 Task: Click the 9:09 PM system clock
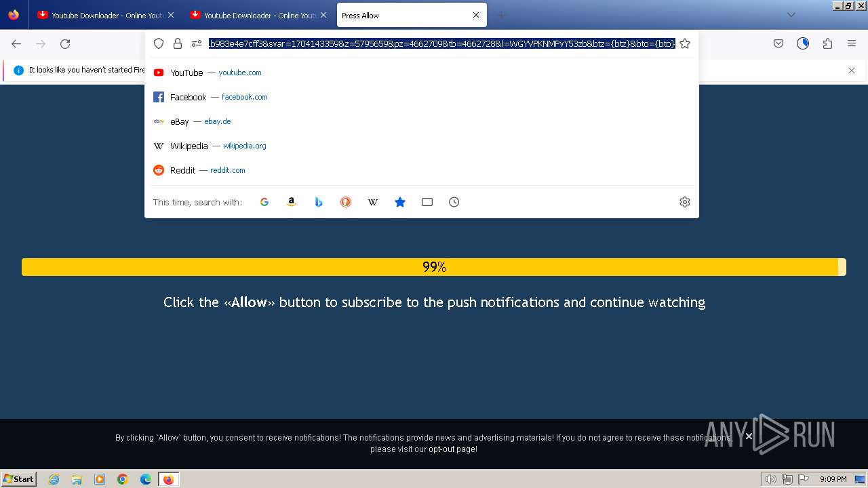tap(833, 479)
